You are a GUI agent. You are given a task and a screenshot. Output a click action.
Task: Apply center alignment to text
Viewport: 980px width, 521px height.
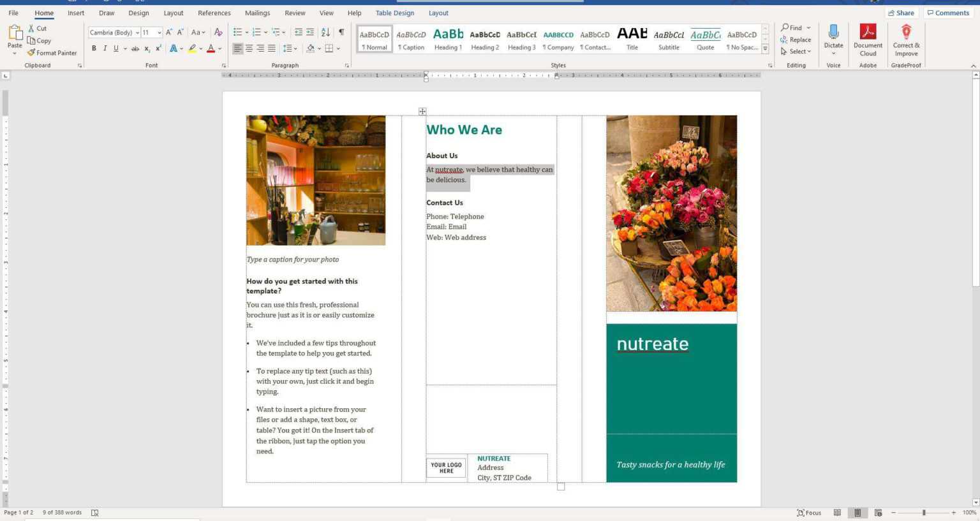(x=248, y=48)
